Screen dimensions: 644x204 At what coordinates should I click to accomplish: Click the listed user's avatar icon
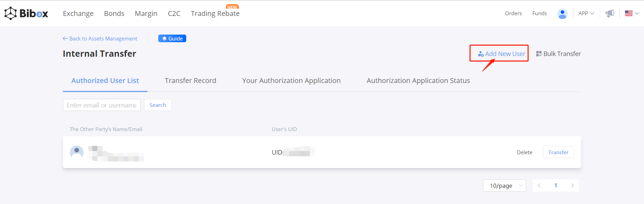pyautogui.click(x=77, y=152)
